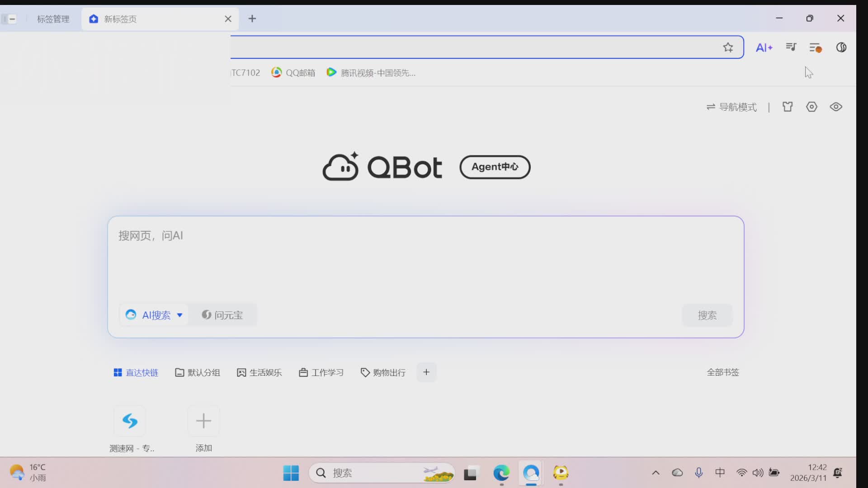Select the 生活娱乐 bookmark group tab
Screen dimensions: 868x488
pyautogui.click(x=259, y=372)
